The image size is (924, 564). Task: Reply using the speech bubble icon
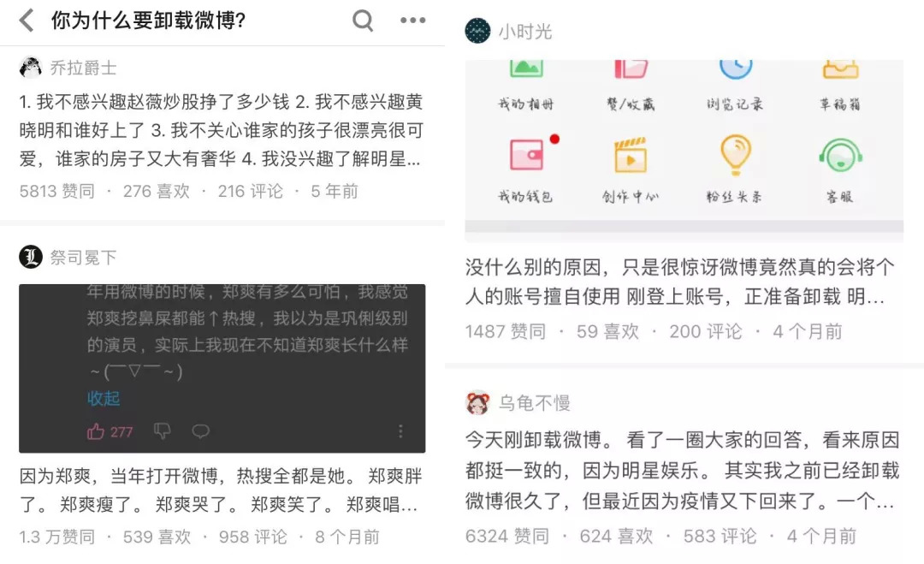(x=200, y=431)
